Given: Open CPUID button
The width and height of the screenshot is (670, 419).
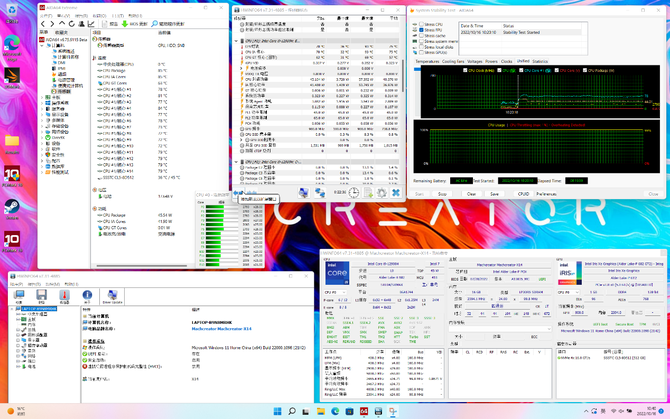Looking at the screenshot, I should pos(523,194).
